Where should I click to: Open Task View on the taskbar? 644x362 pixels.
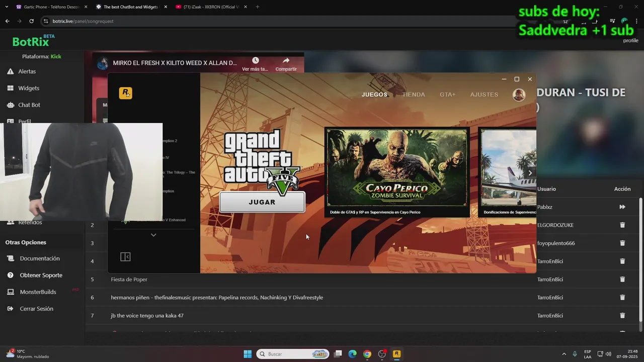(338, 354)
